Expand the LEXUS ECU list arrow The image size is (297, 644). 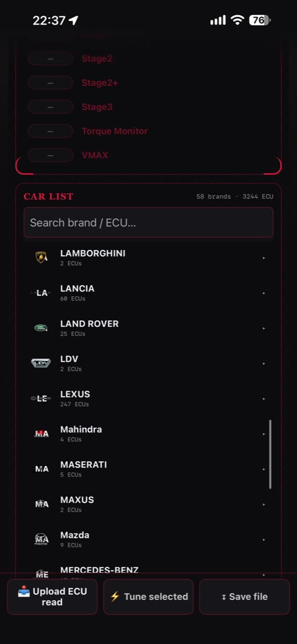click(x=264, y=399)
